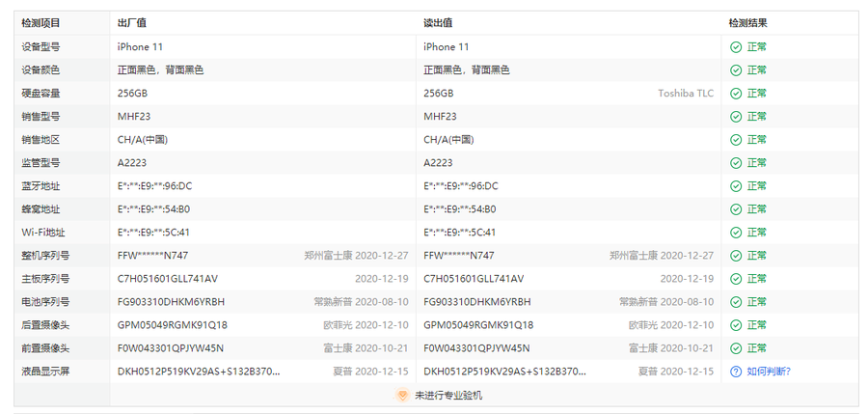868x414 pixels.
Task: Select the 蜂窝地址 row label
Action: (x=41, y=209)
